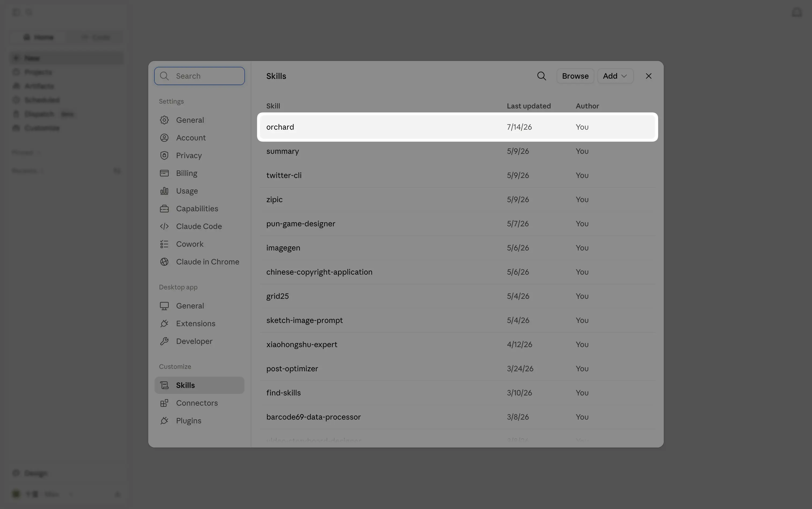The height and width of the screenshot is (509, 812).
Task: Click the Connectors blocks icon
Action: click(164, 403)
